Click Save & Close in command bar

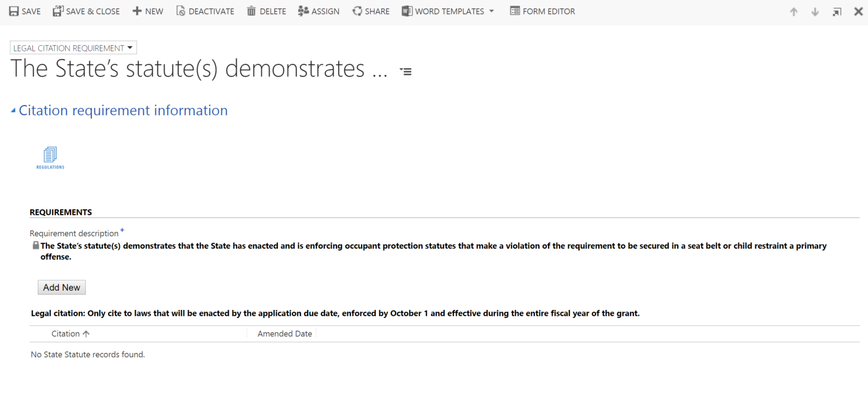86,11
